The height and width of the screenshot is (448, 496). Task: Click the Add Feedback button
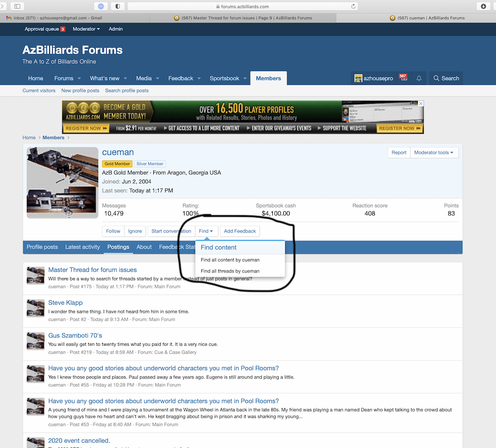point(240,231)
